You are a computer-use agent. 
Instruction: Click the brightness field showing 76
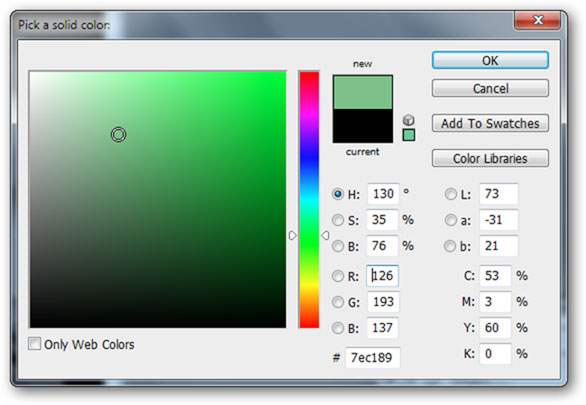[x=382, y=246]
